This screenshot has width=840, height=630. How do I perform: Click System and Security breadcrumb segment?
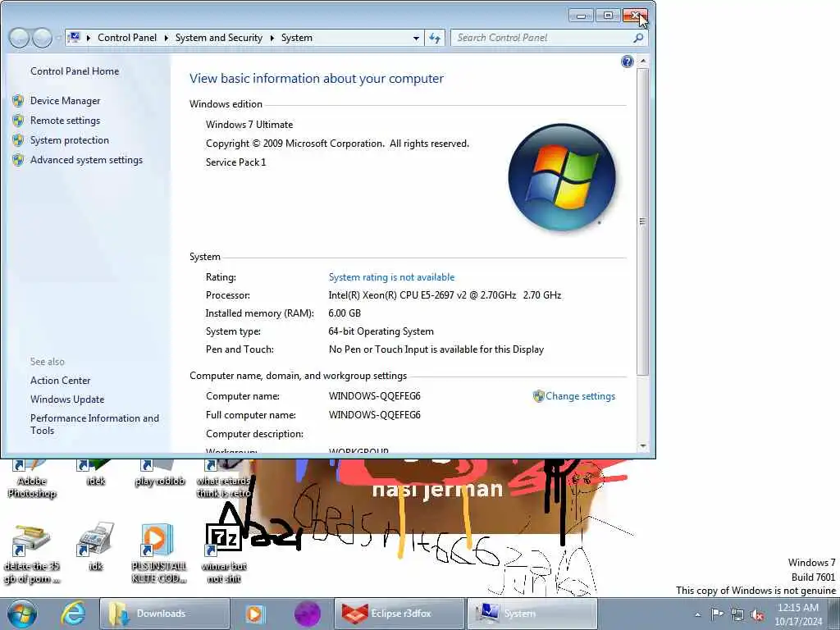tap(218, 38)
